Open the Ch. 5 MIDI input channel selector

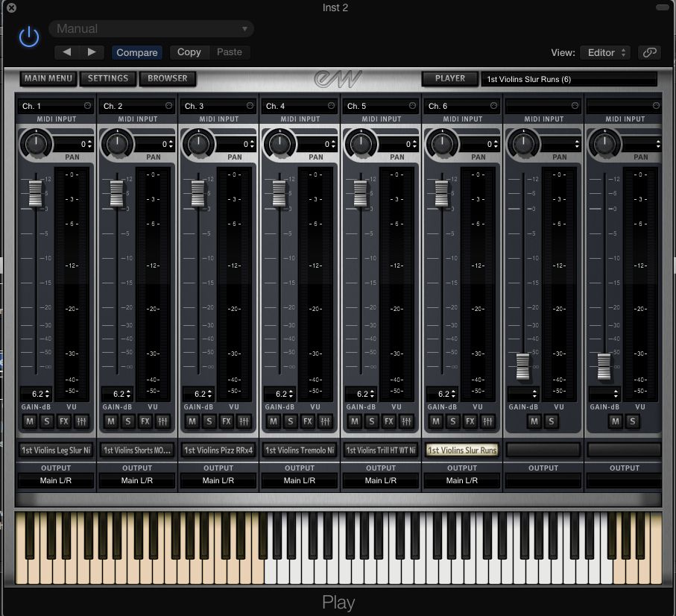click(381, 106)
